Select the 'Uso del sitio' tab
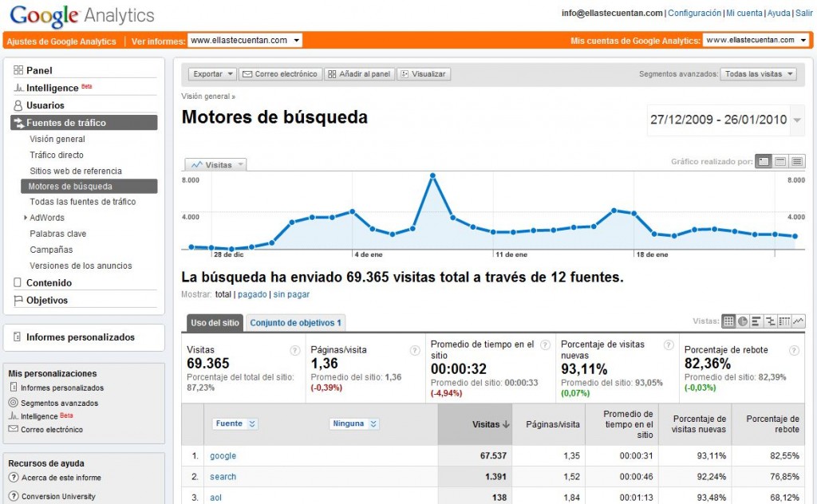Screen dimensions: 817x504 coord(215,323)
